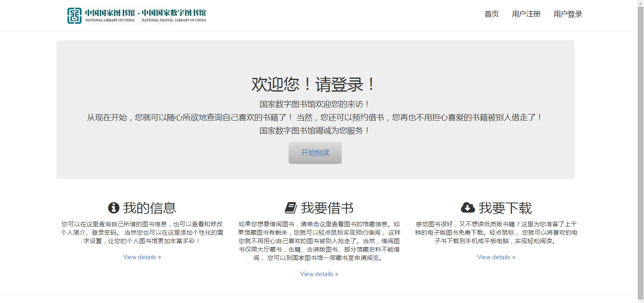
Task: Click the vertical scrollbar thumb
Action: point(640,153)
